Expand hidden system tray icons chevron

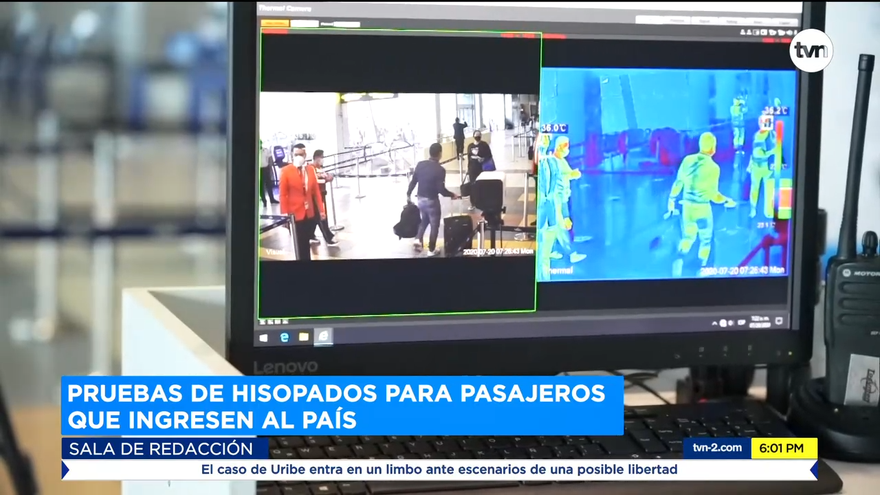714,323
